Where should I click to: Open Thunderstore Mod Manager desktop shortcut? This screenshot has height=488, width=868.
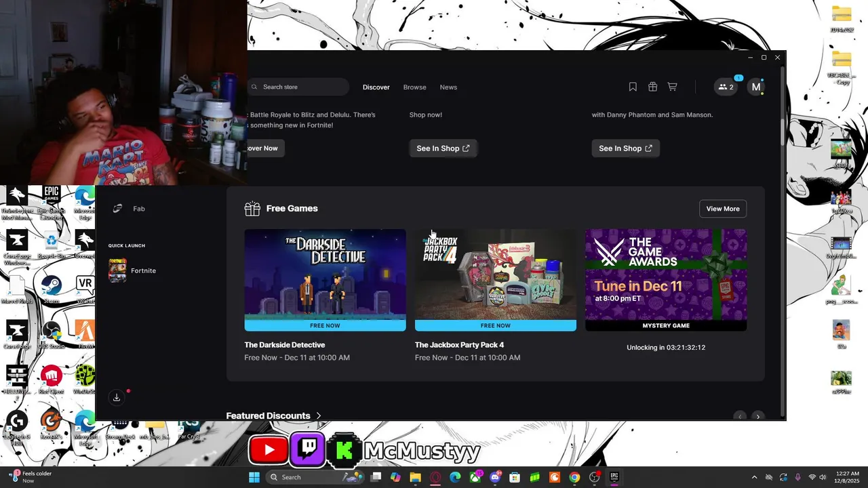(17, 203)
